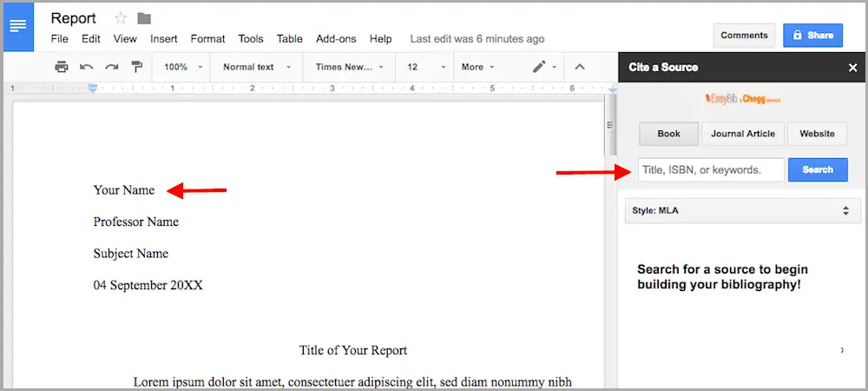This screenshot has width=868, height=391.
Task: Open the Add-ons menu
Action: (336, 39)
